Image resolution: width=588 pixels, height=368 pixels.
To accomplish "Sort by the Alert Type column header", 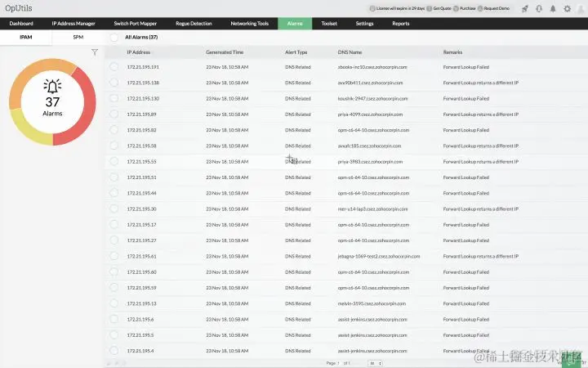I will [x=296, y=52].
